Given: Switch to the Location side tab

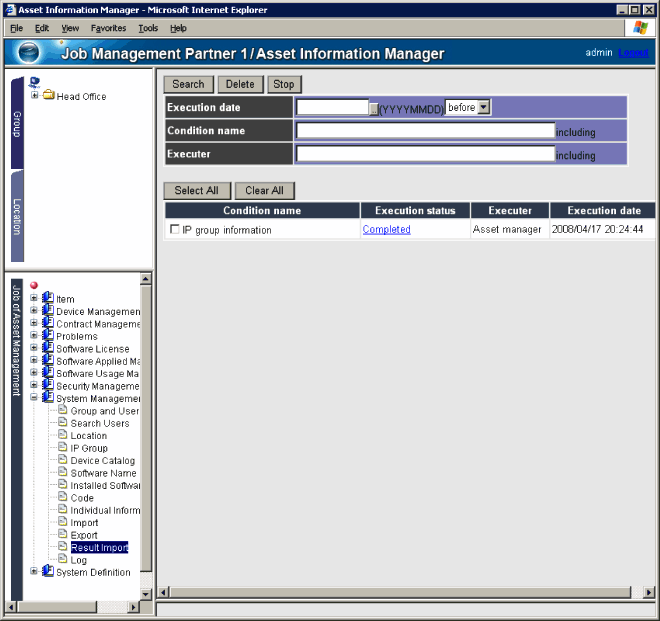Looking at the screenshot, I should (17, 215).
